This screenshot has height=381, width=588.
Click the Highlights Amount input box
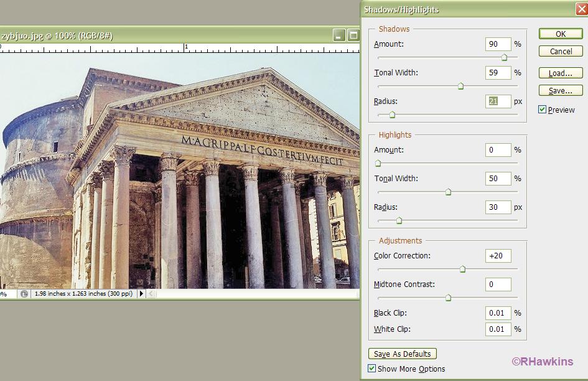click(x=497, y=149)
